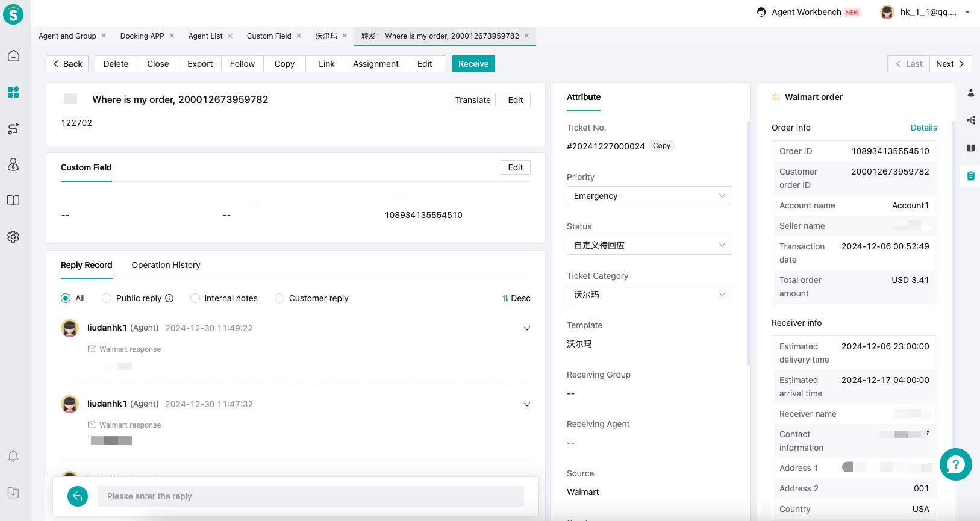
Task: Switch to Docking APP tab
Action: point(142,36)
